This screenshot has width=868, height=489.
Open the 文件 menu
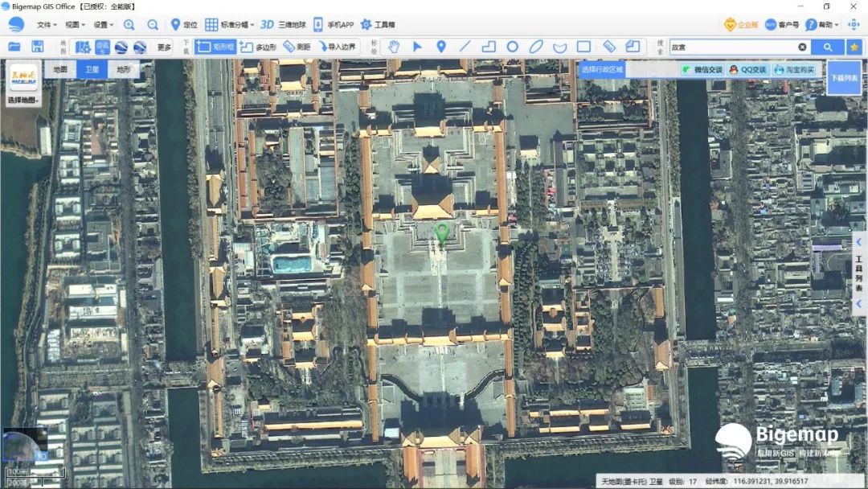pos(47,25)
